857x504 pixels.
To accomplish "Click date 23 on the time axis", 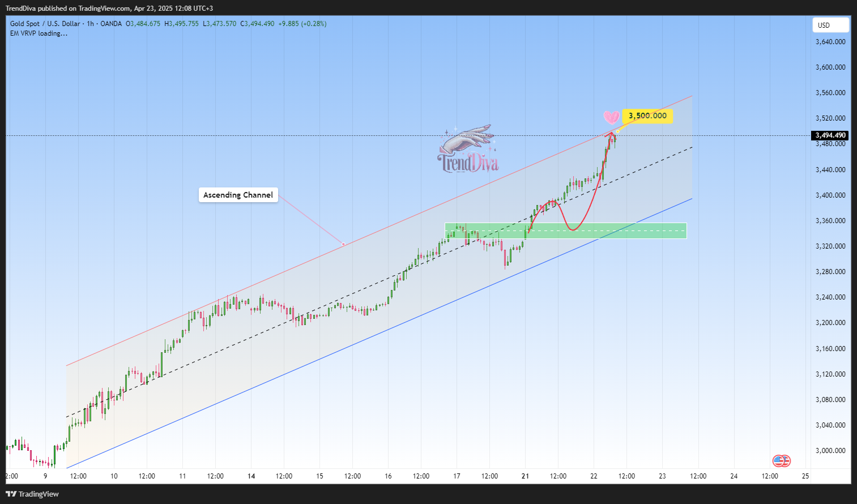I will point(662,476).
